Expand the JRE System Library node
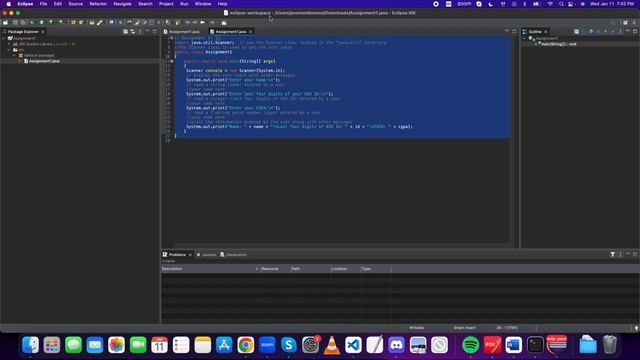The width and height of the screenshot is (640, 360). point(9,44)
